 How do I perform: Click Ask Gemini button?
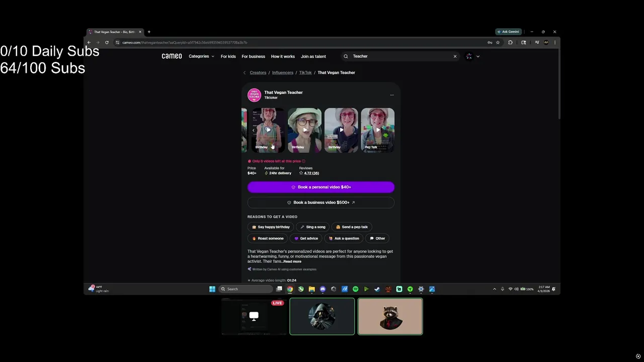pos(508,32)
